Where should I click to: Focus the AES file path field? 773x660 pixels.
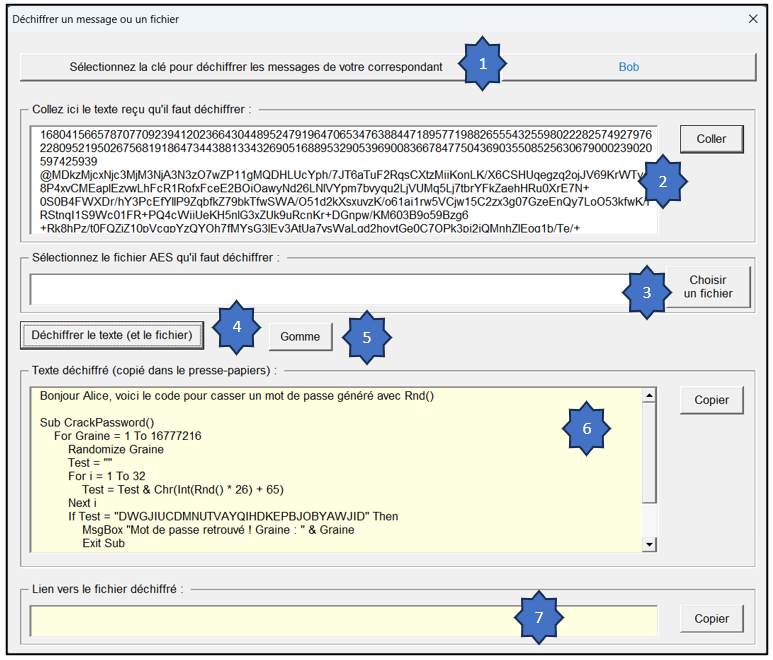coord(320,289)
